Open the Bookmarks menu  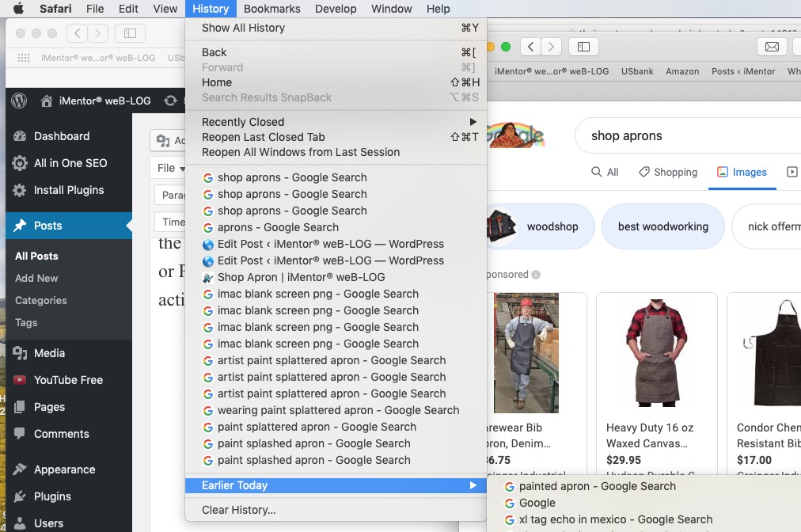(x=271, y=9)
